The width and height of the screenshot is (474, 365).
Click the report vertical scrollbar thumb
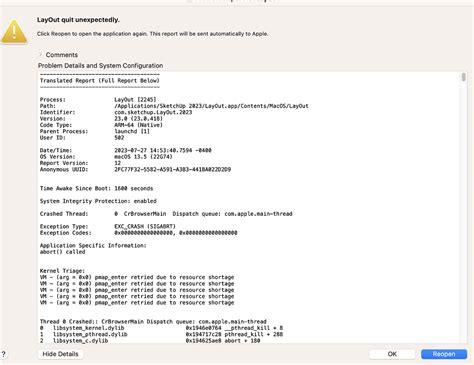click(x=463, y=77)
